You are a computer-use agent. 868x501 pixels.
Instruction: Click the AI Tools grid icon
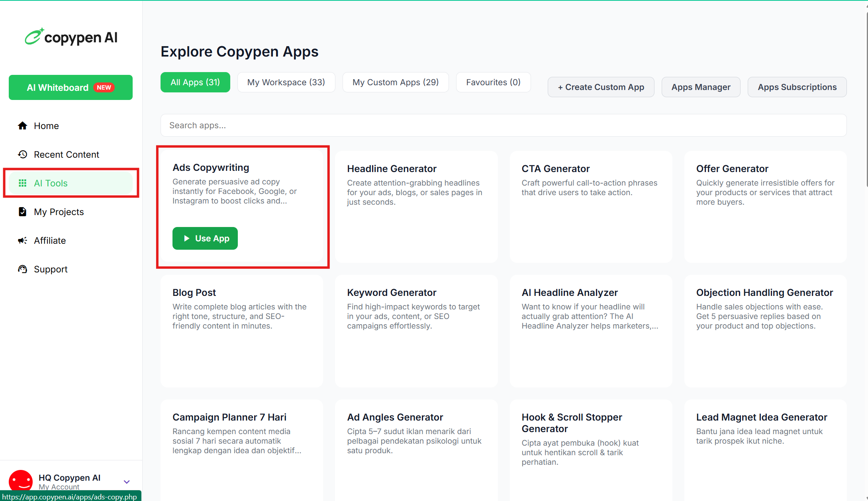23,183
